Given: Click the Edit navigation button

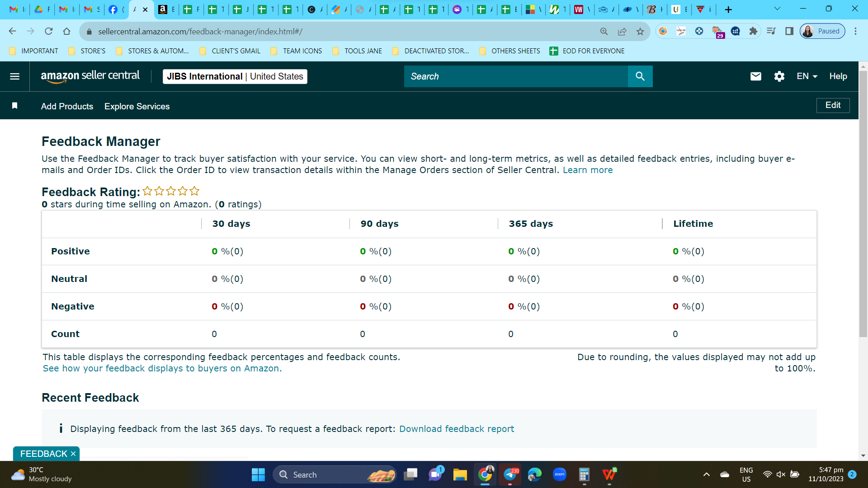Looking at the screenshot, I should click(x=833, y=105).
